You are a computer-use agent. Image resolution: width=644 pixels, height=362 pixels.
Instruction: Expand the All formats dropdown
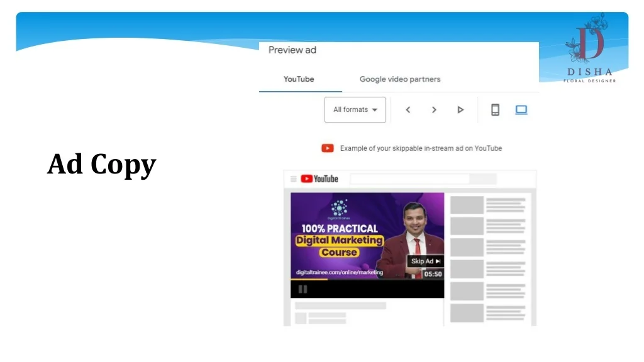pyautogui.click(x=355, y=109)
